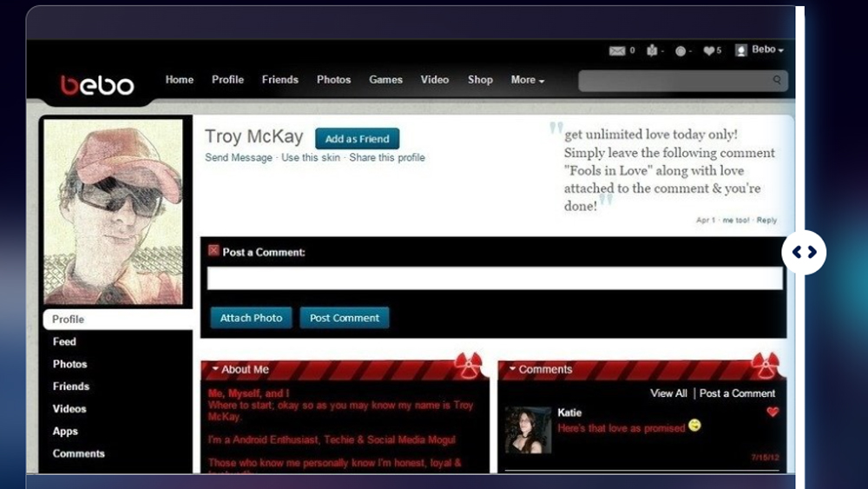Select Comments in the left sidebar

pos(79,453)
